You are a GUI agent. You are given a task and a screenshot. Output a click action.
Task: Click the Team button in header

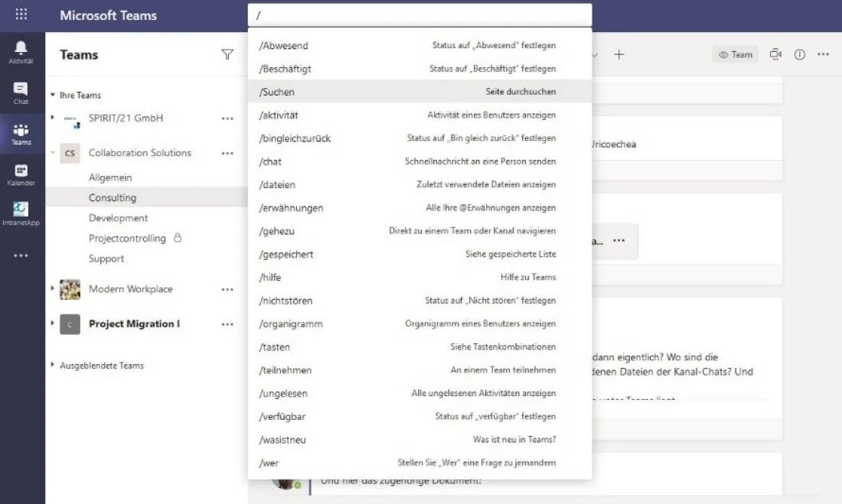click(735, 54)
